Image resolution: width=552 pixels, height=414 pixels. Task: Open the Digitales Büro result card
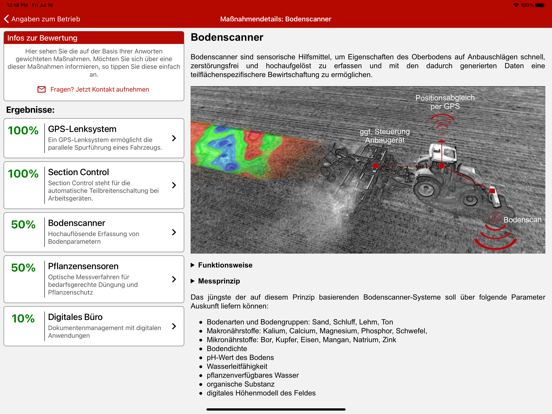[94, 326]
